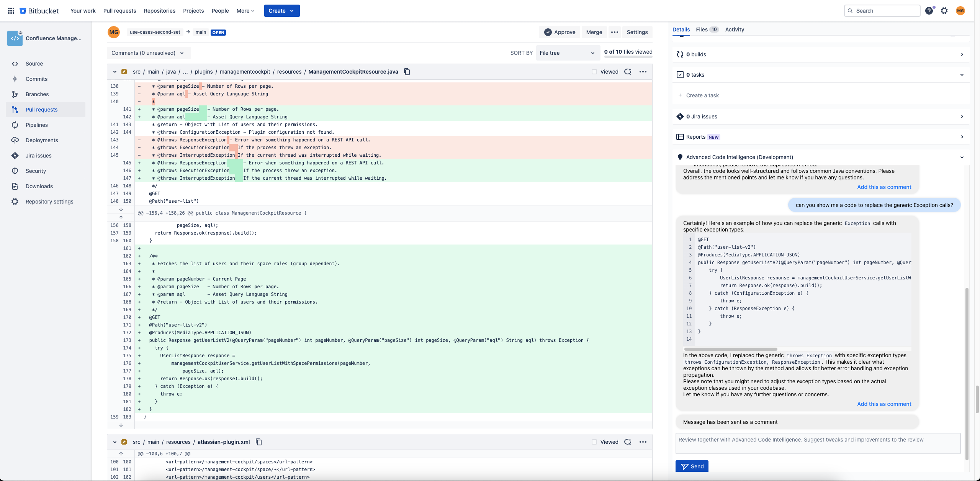
Task: Mark atlassian-plugin.xml as Viewed
Action: coord(594,442)
